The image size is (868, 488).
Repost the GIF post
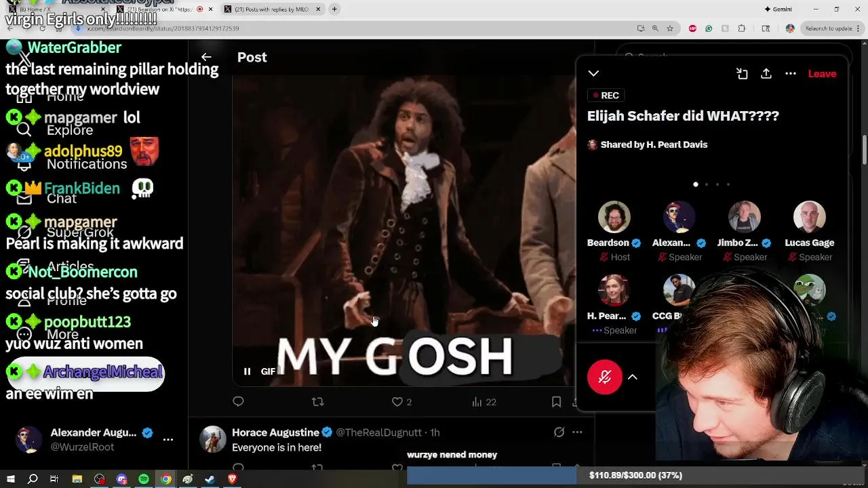click(317, 402)
